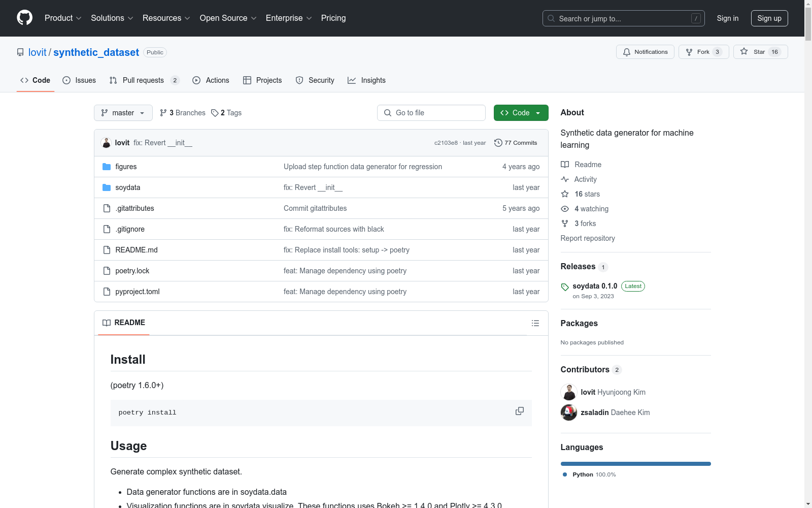Open 'Upload step function data generator' commit
The height and width of the screenshot is (508, 812).
[363, 167]
